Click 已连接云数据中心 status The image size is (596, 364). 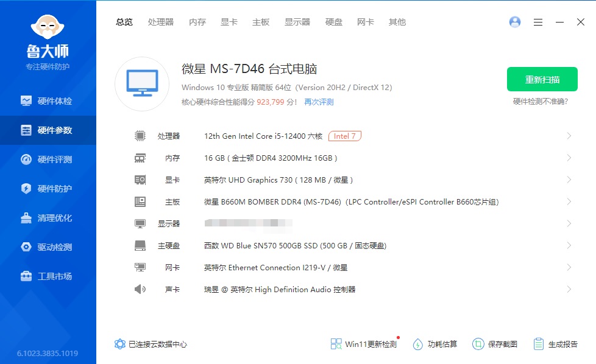(151, 345)
